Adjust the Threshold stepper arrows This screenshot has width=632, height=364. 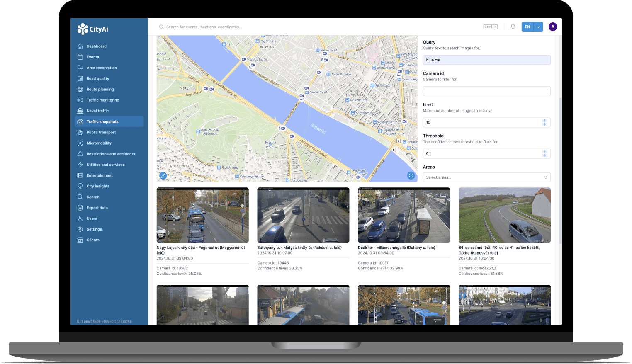click(x=545, y=154)
